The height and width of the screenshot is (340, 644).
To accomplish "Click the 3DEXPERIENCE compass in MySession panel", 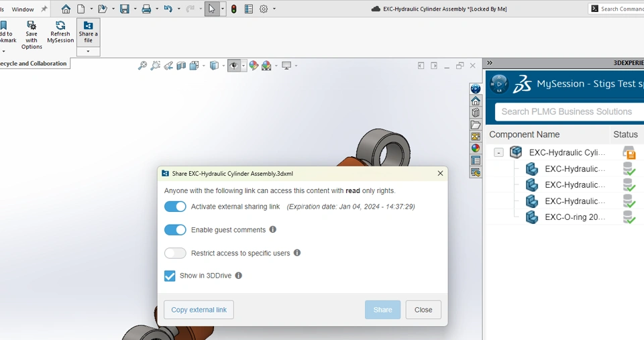I will pos(499,84).
